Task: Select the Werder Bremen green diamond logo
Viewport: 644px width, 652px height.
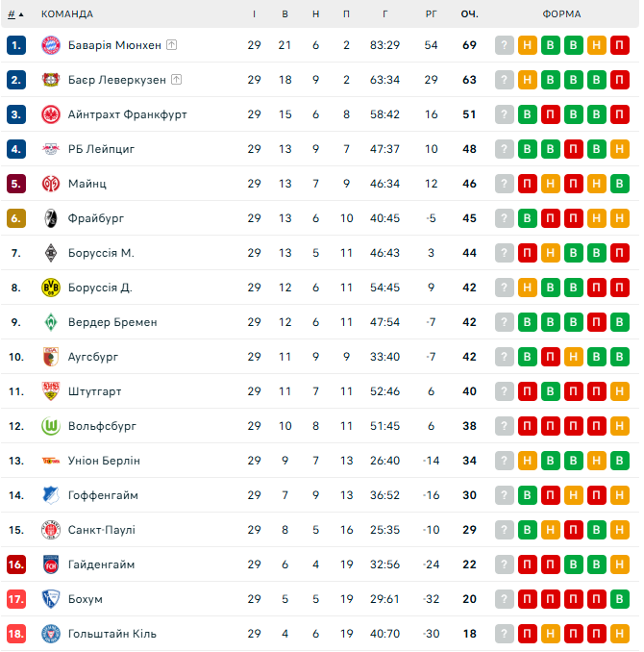Action: coord(51,322)
